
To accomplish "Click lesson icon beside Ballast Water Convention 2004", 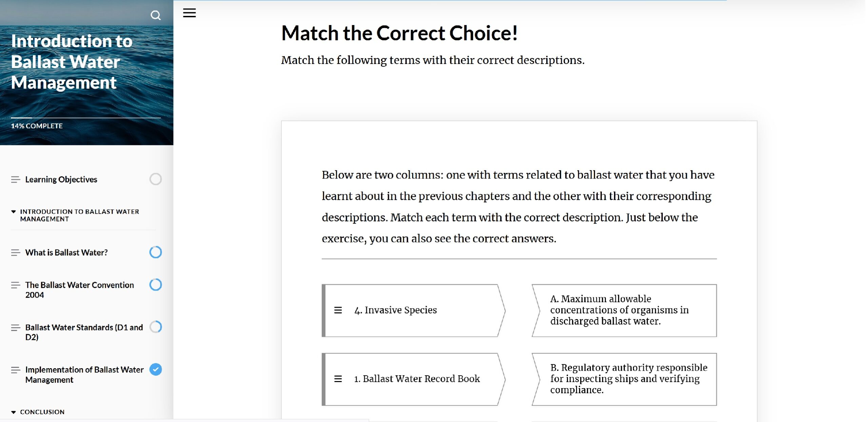I will tap(15, 285).
